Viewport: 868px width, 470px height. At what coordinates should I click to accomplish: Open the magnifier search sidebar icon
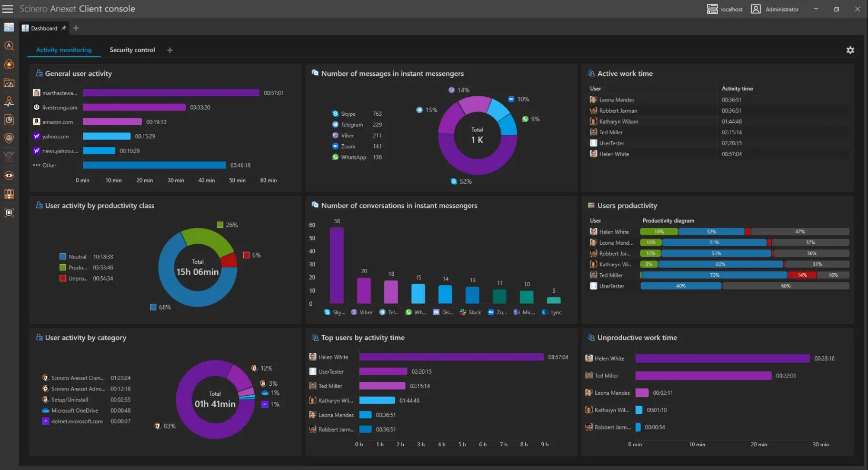point(9,46)
